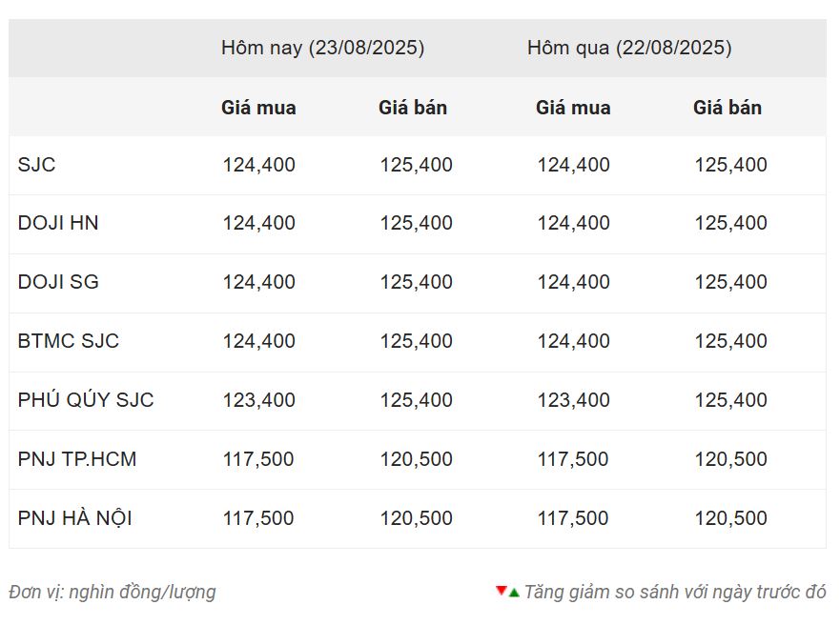
Task: Select the Hôm nay (23/08/2025) header
Action: (322, 48)
